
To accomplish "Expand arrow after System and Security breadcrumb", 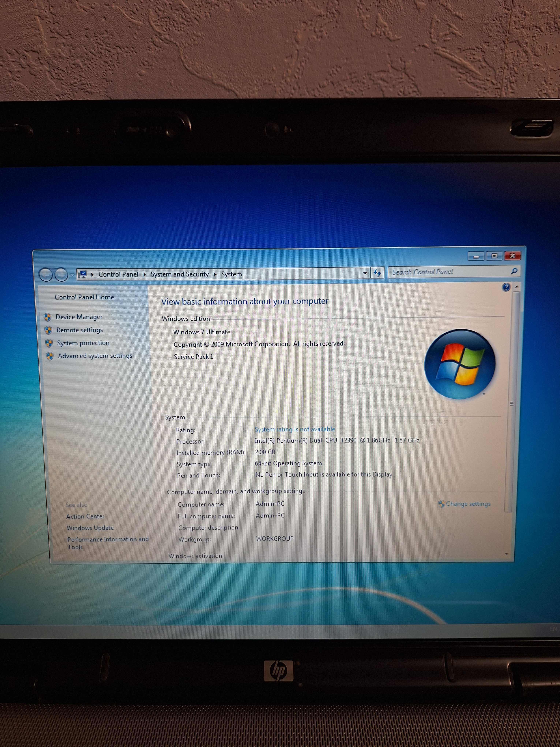I will [215, 274].
